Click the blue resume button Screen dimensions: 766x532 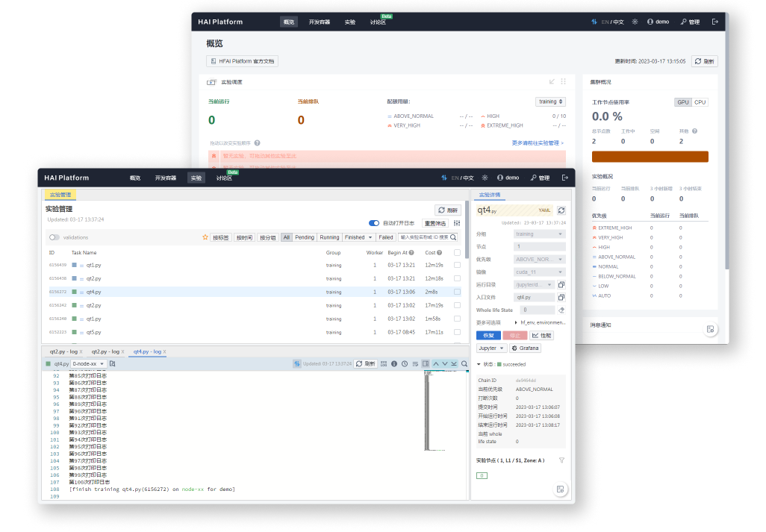pos(488,335)
